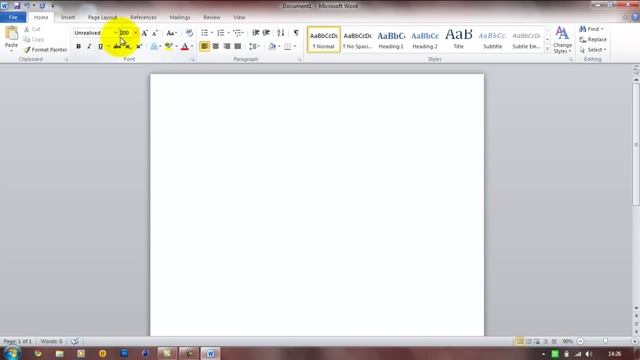Apply subscript formatting
The width and height of the screenshot is (640, 360).
pyautogui.click(x=128, y=47)
